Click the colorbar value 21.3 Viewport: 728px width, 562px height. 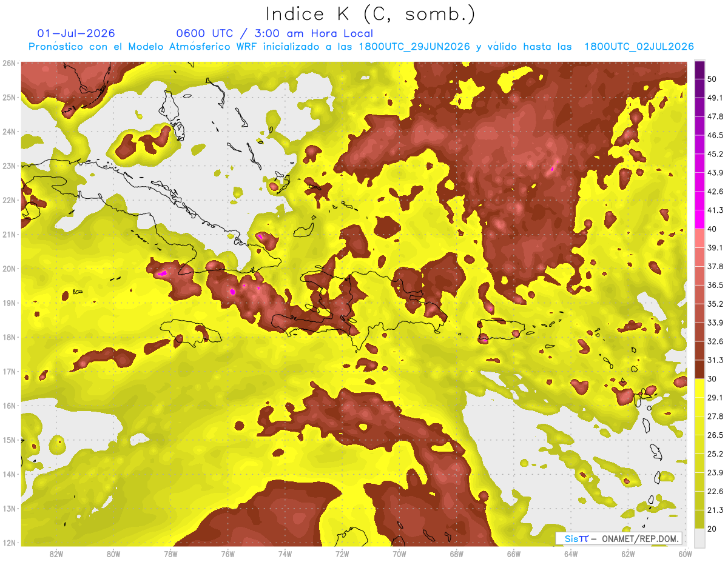click(x=715, y=510)
